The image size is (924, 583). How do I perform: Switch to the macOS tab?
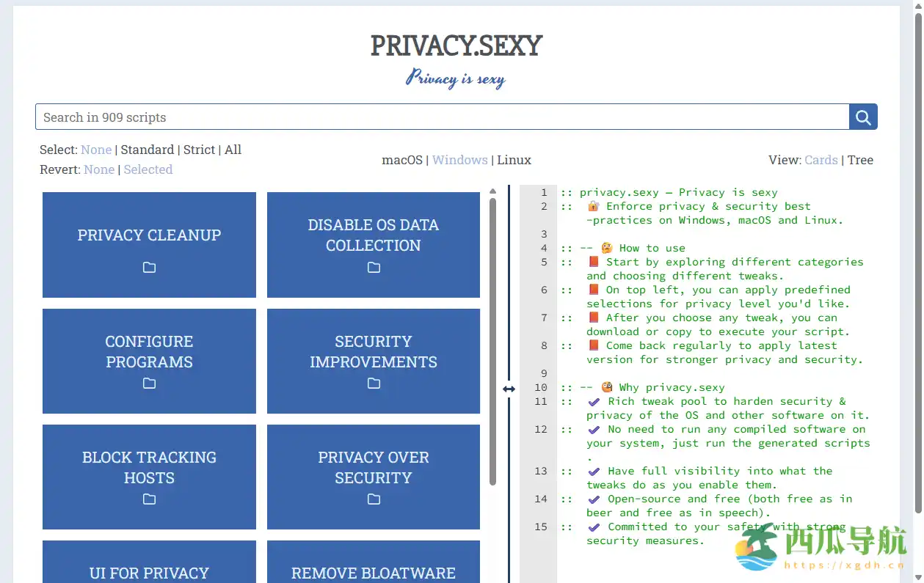coord(401,160)
